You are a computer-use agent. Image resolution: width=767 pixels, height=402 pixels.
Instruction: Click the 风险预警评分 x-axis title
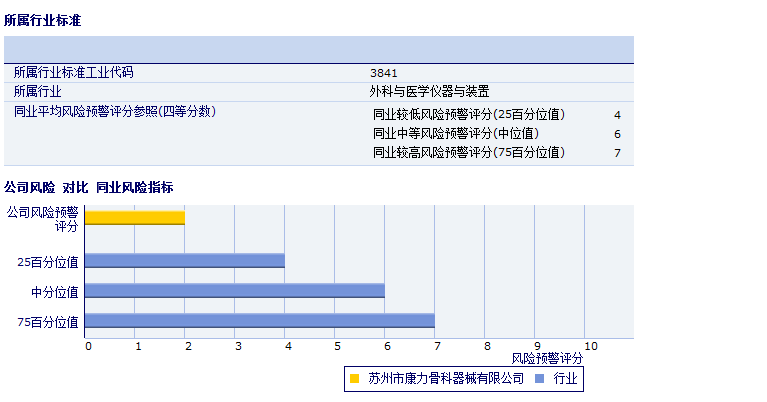click(547, 358)
